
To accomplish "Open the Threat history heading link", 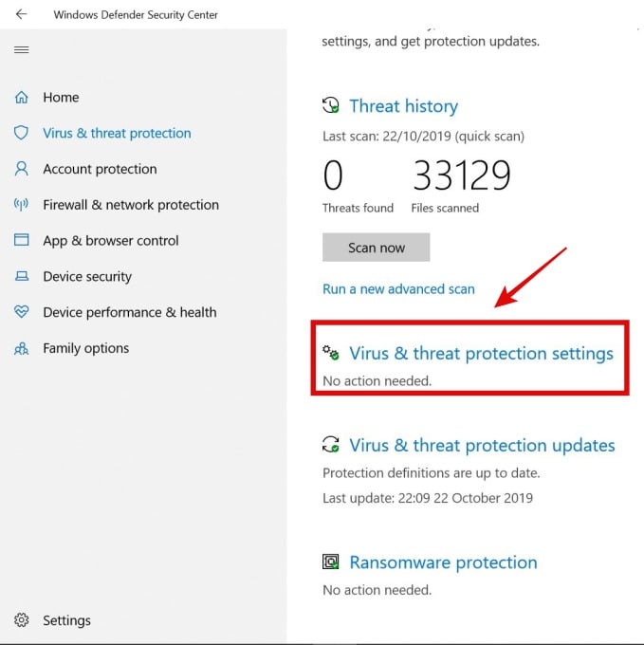I will [x=403, y=106].
